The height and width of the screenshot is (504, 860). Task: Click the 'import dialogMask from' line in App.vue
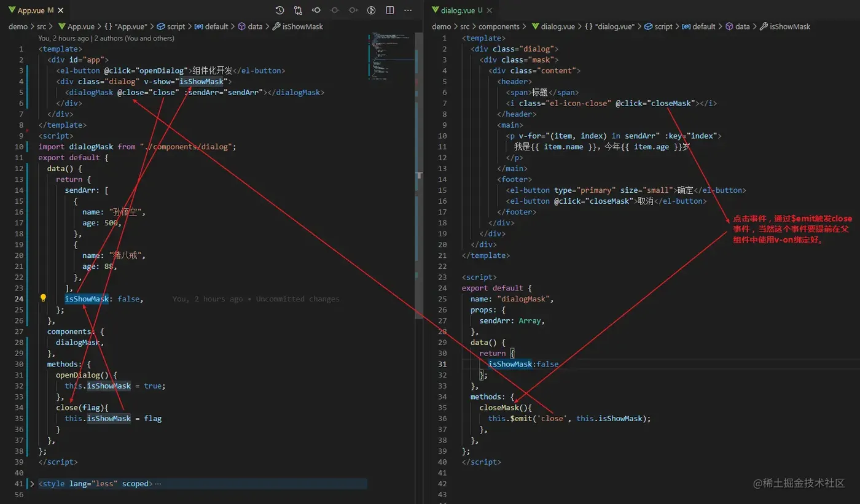[x=137, y=147]
